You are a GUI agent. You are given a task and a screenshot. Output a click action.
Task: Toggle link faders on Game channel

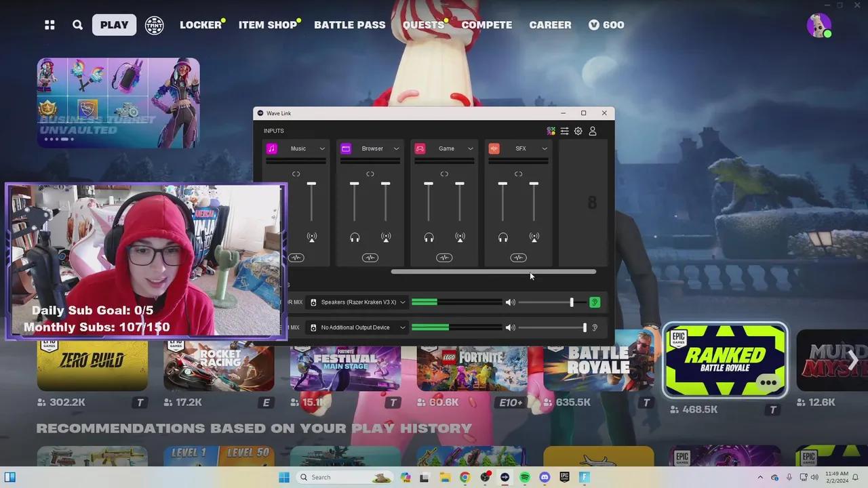pyautogui.click(x=444, y=174)
